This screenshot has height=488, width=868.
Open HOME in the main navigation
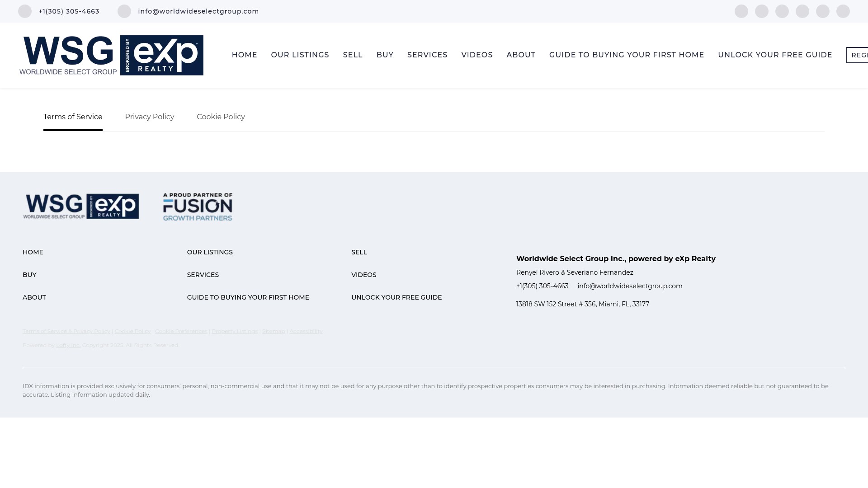[x=245, y=55]
